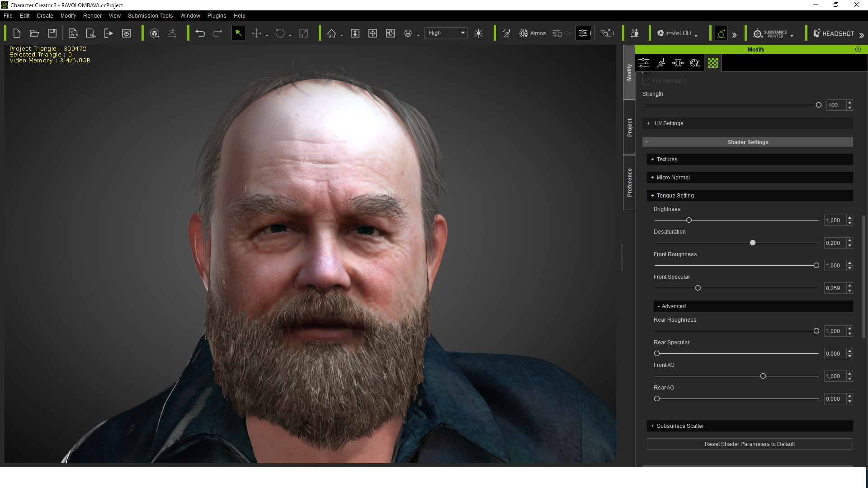Expand the Tongue Setting section
Viewport: 868px width, 488px height.
(750, 196)
